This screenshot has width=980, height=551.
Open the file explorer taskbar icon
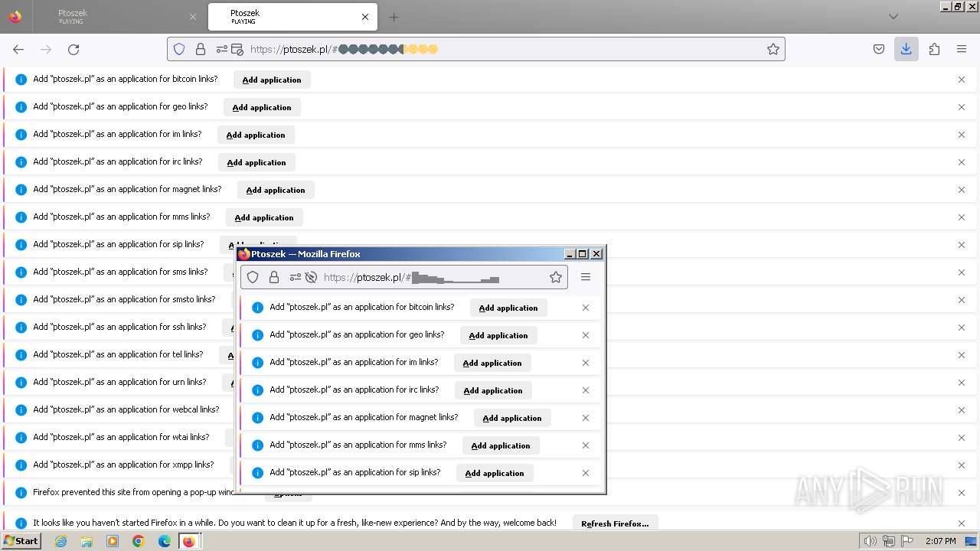click(87, 541)
